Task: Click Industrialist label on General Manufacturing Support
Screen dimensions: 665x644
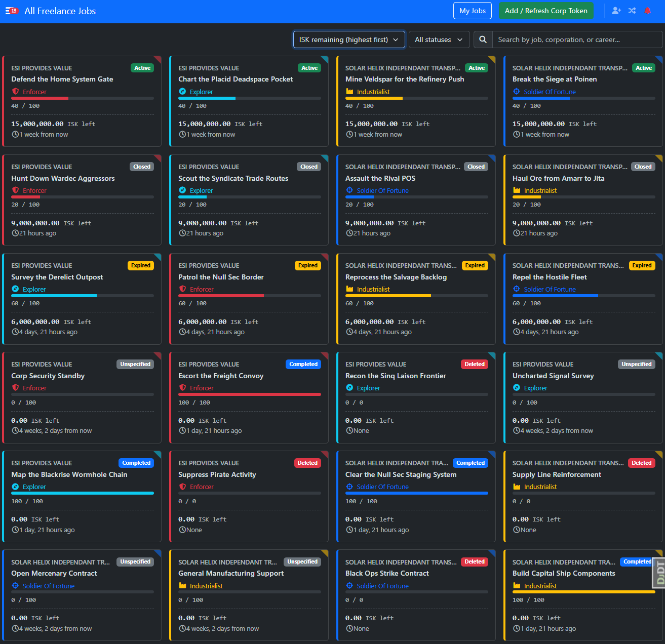Action: pos(206,586)
